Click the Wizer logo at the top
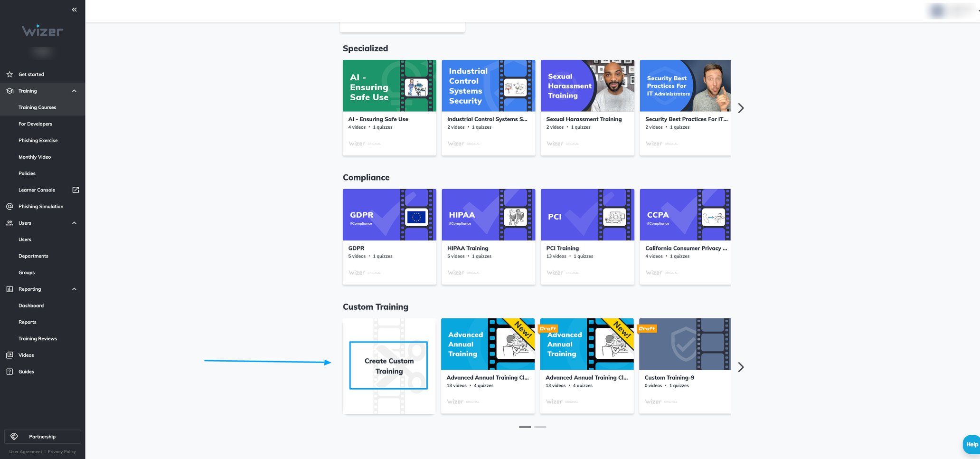This screenshot has width=980, height=459. click(x=42, y=31)
